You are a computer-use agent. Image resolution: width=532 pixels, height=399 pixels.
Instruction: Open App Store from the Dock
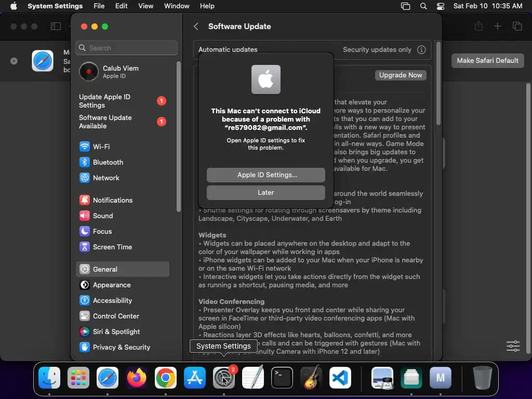195,378
